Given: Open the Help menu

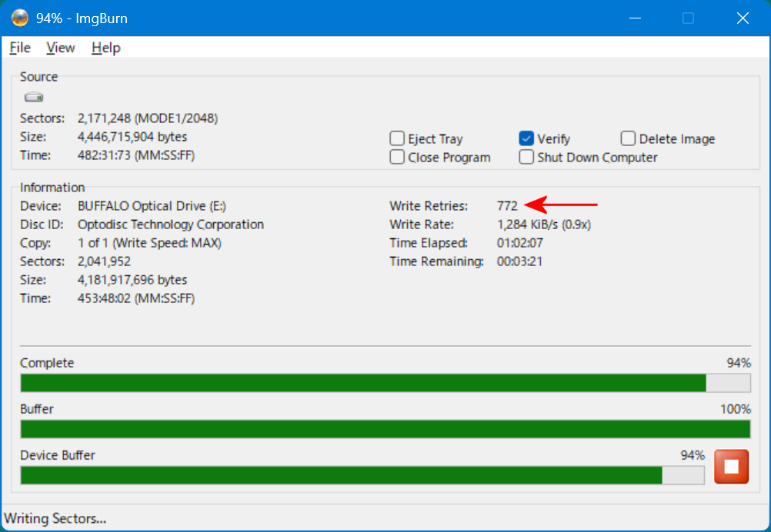Looking at the screenshot, I should [x=105, y=48].
